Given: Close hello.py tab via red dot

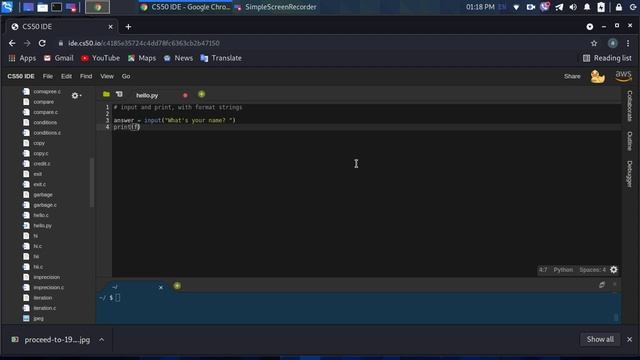Looking at the screenshot, I should (185, 95).
